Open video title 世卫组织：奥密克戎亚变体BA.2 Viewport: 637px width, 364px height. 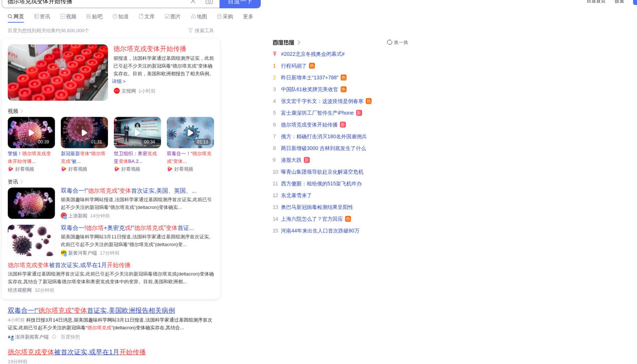135,157
